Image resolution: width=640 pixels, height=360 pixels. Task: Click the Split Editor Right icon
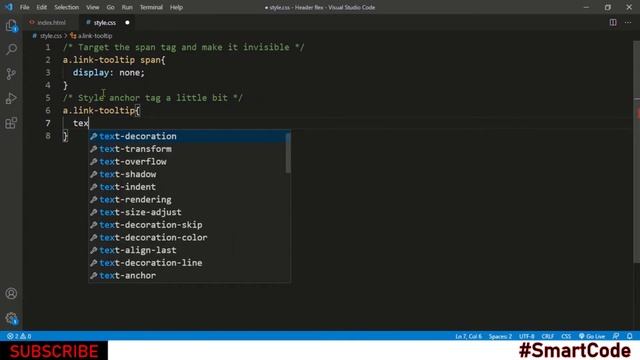613,22
